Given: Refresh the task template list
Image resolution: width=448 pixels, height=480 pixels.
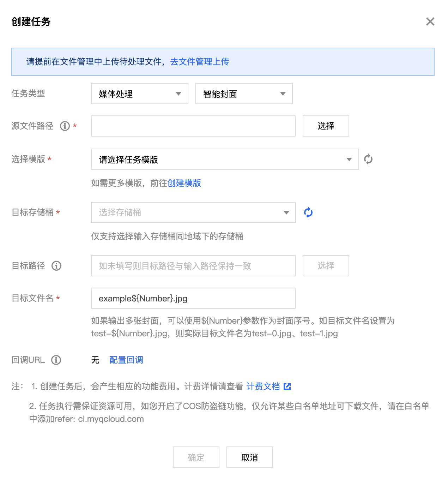Looking at the screenshot, I should [x=368, y=159].
